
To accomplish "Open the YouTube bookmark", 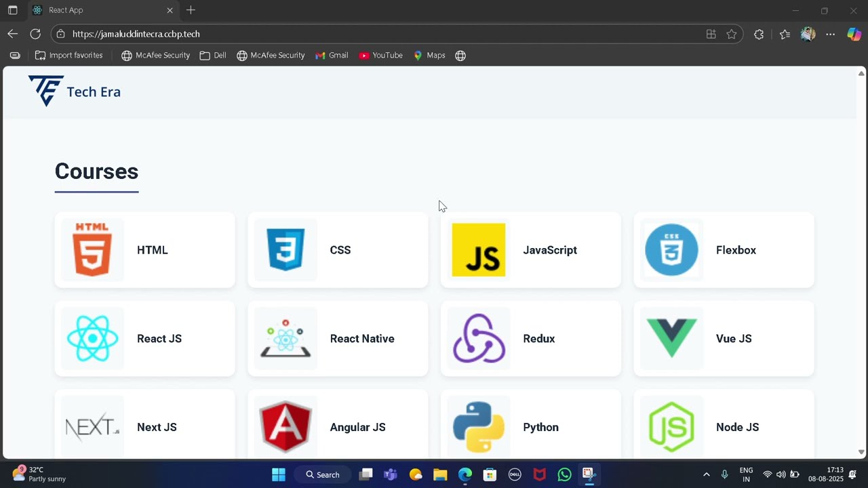I will tap(380, 56).
